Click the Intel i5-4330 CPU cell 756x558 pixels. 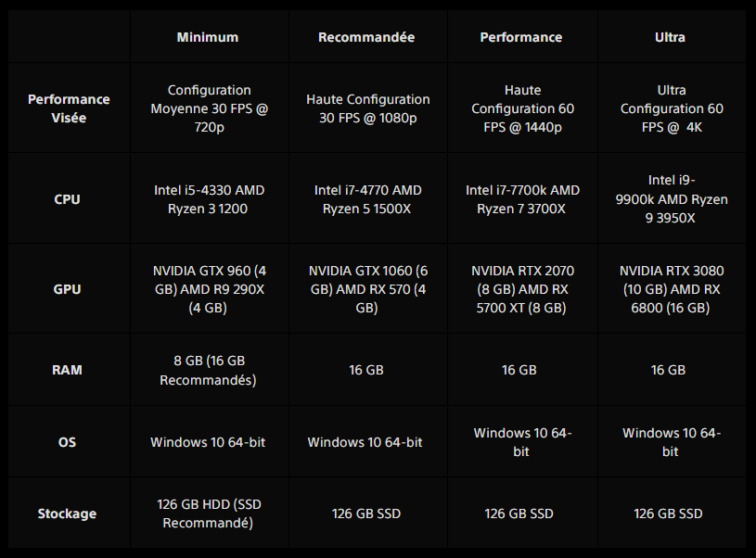click(209, 199)
